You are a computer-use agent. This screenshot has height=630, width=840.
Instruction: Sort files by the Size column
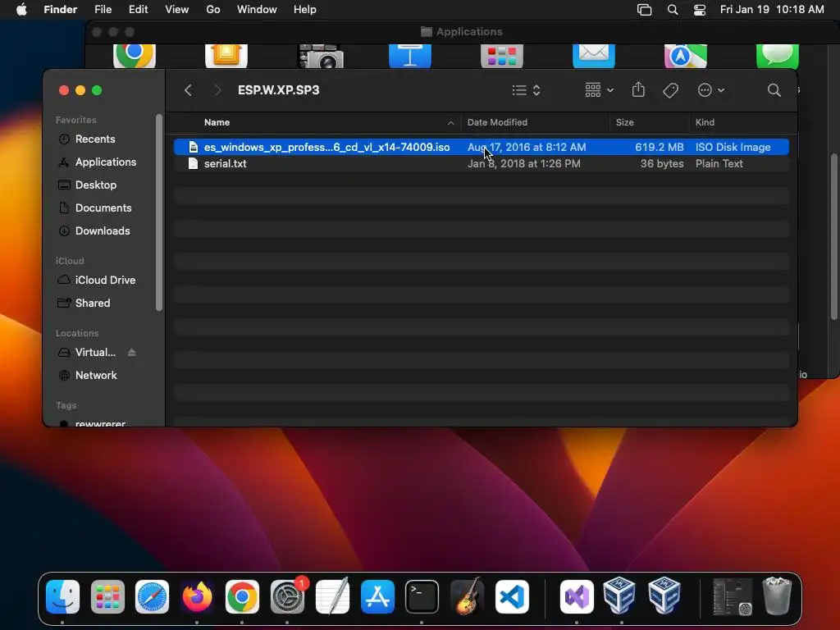coord(624,122)
